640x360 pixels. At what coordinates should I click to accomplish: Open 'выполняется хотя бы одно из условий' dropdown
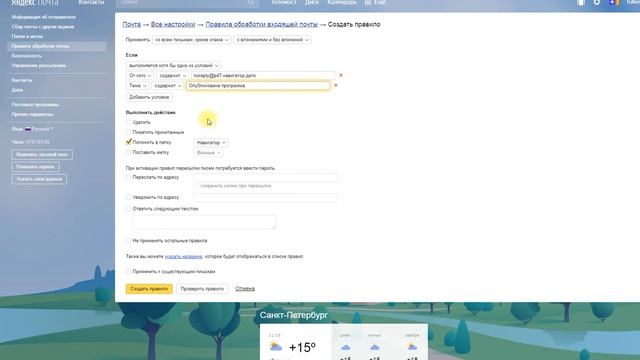173,65
